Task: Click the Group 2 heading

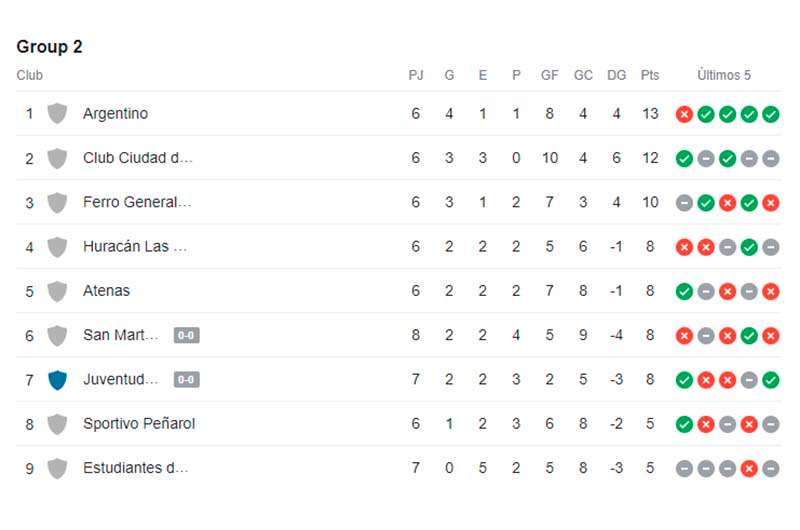Action: click(49, 46)
